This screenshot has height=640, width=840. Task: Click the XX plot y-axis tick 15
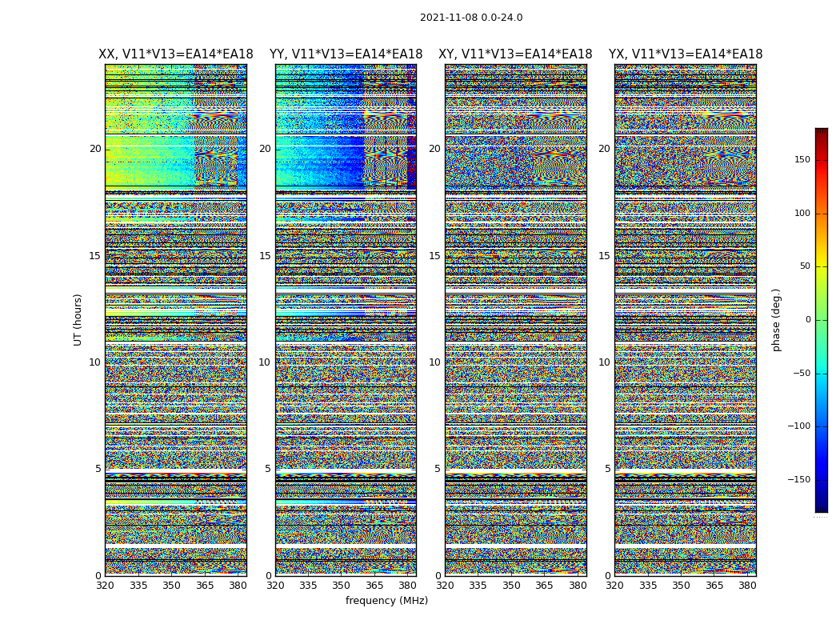pyautogui.click(x=95, y=256)
